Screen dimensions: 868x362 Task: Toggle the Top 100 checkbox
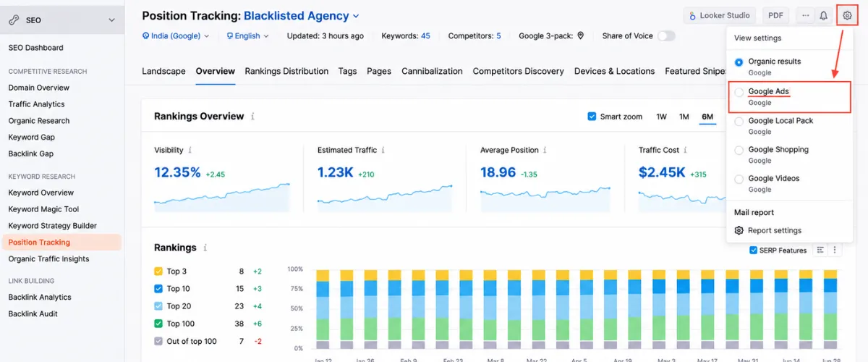click(x=158, y=324)
